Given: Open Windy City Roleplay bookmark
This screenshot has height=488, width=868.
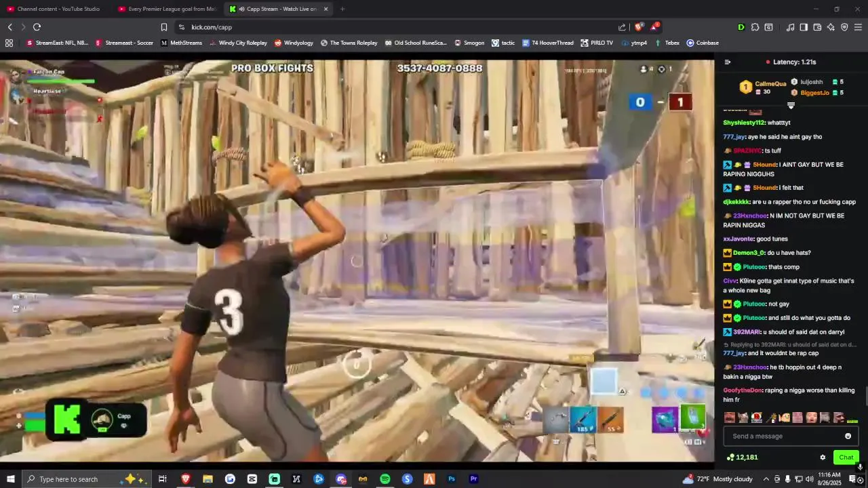Looking at the screenshot, I should 238,43.
